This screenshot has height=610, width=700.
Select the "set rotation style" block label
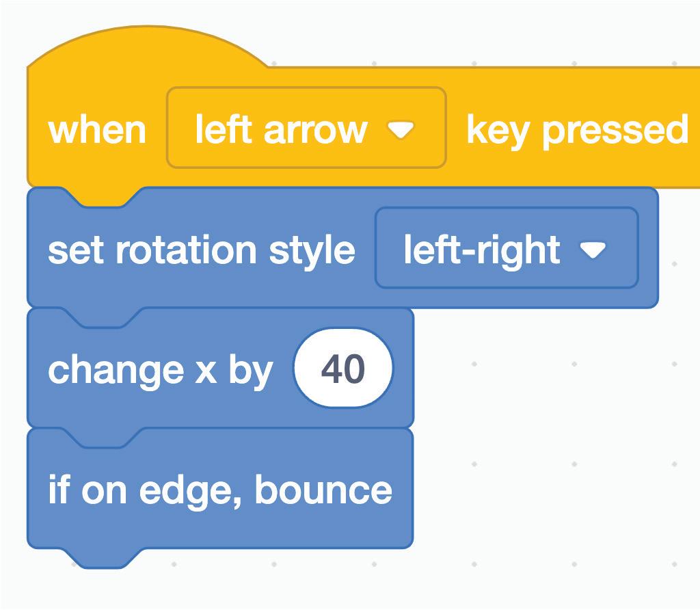pyautogui.click(x=201, y=250)
